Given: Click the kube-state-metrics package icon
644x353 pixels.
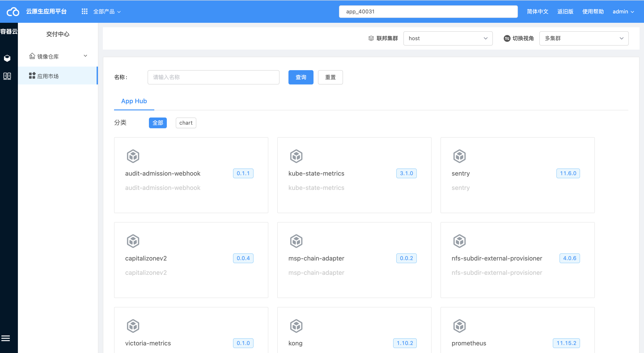Looking at the screenshot, I should pos(296,156).
